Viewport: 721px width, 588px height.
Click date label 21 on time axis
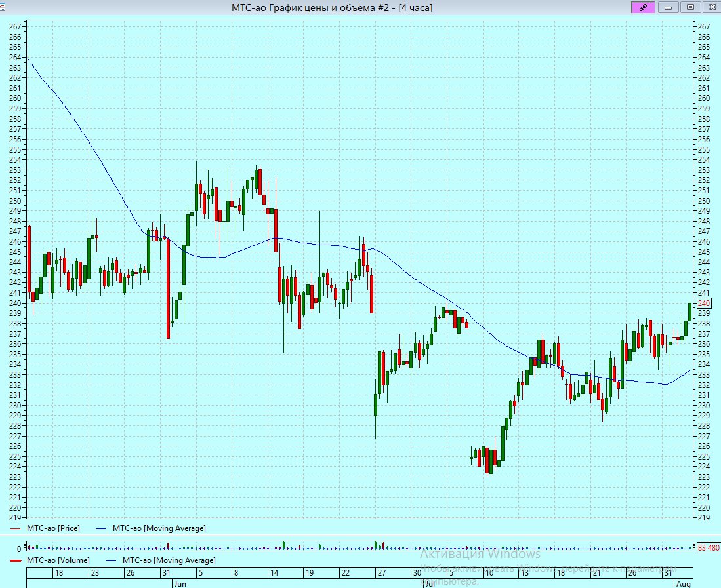(x=596, y=573)
